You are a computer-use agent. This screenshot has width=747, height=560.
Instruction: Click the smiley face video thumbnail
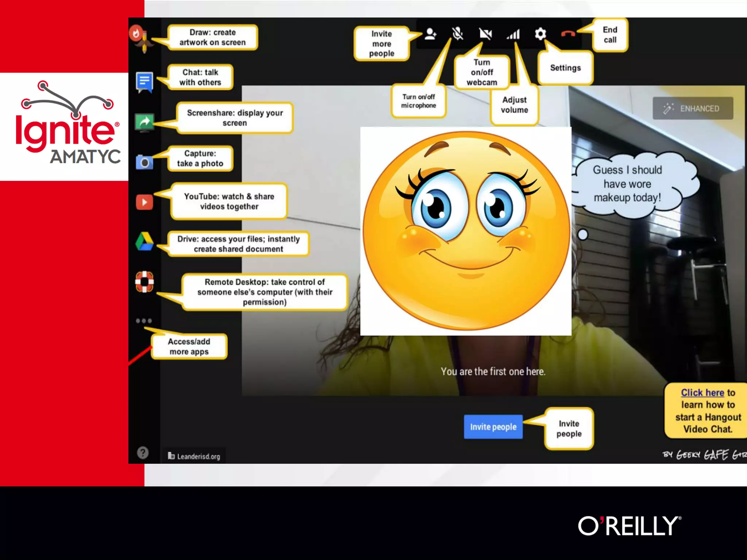(x=466, y=231)
